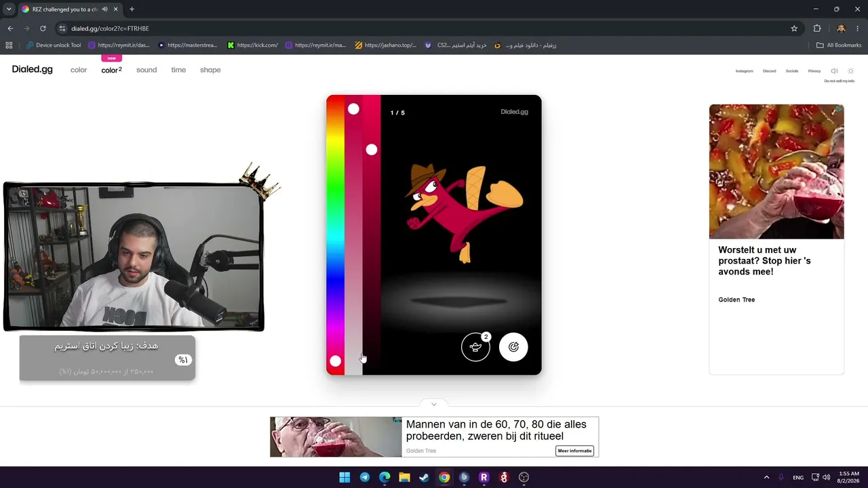Screen dimensions: 868x488
Task: Click the Dialed.gg logo
Action: [x=32, y=69]
